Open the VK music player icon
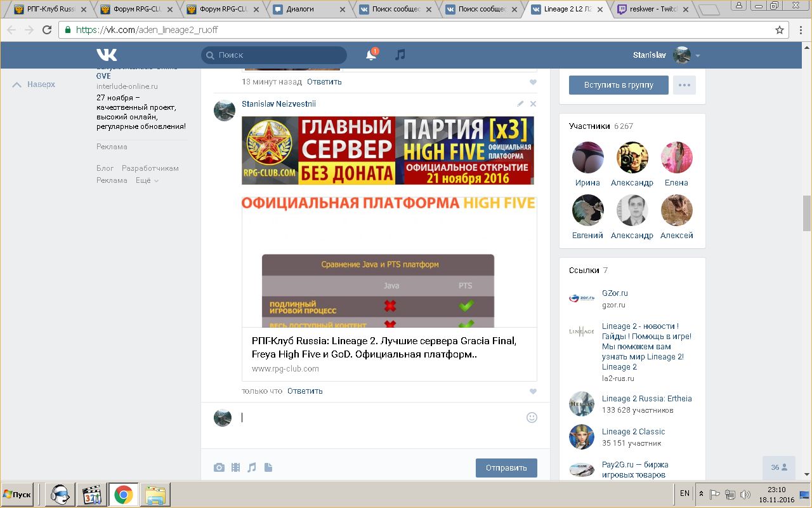The height and width of the screenshot is (508, 812). click(400, 55)
